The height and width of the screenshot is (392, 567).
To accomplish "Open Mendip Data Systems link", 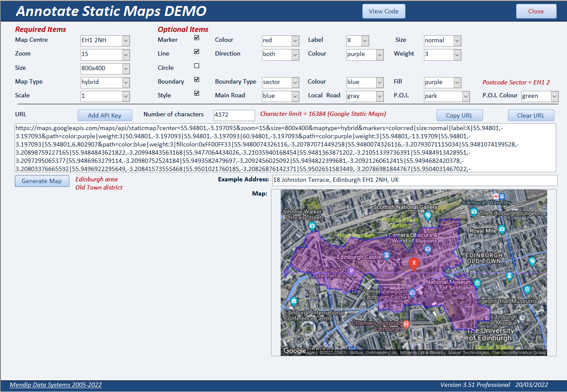I will point(56,385).
